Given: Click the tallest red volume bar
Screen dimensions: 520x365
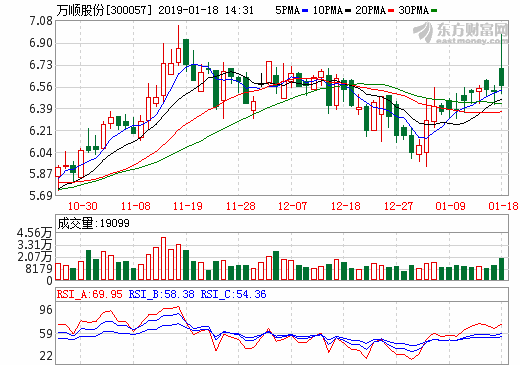Looking at the screenshot, I should (163, 259).
